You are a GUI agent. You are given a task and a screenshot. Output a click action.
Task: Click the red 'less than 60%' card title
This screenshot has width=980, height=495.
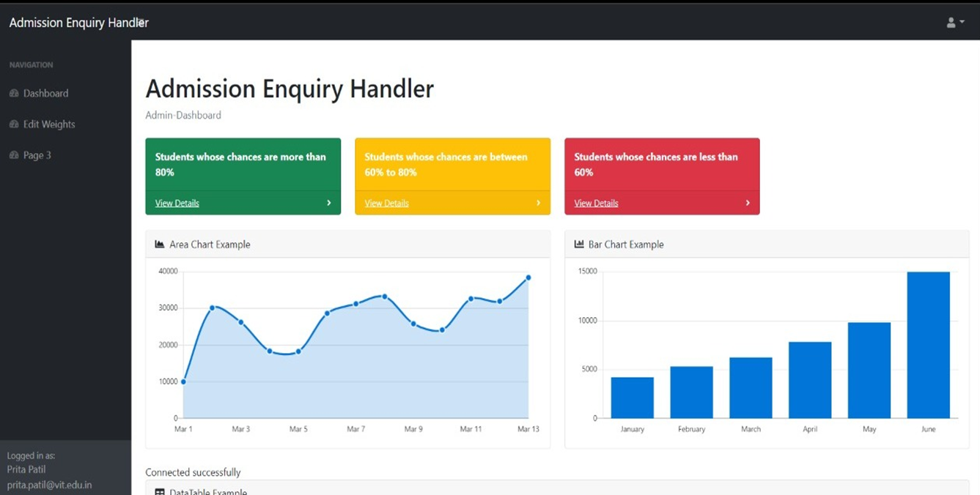(x=656, y=165)
